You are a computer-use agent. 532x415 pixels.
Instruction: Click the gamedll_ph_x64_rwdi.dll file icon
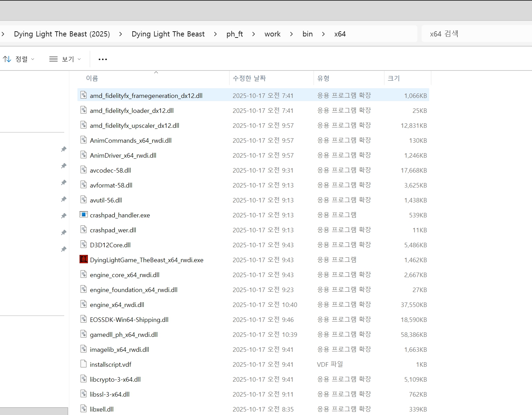(83, 334)
